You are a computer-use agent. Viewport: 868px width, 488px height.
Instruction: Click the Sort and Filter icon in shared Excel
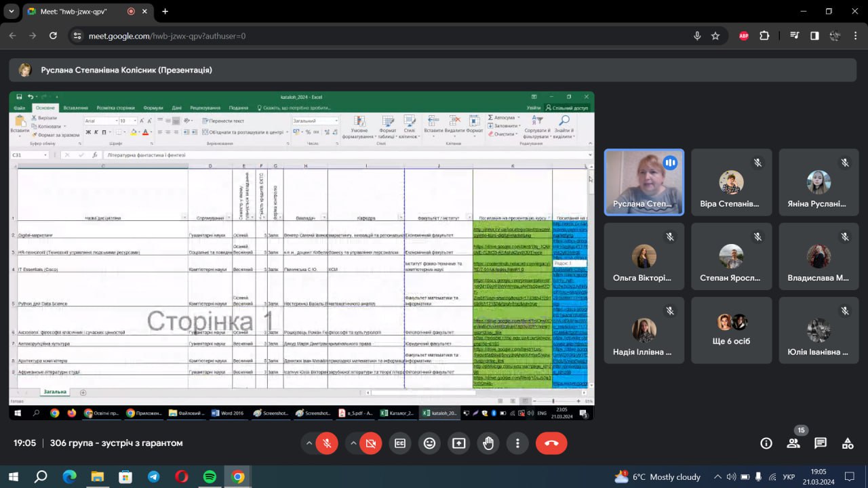[x=537, y=121]
